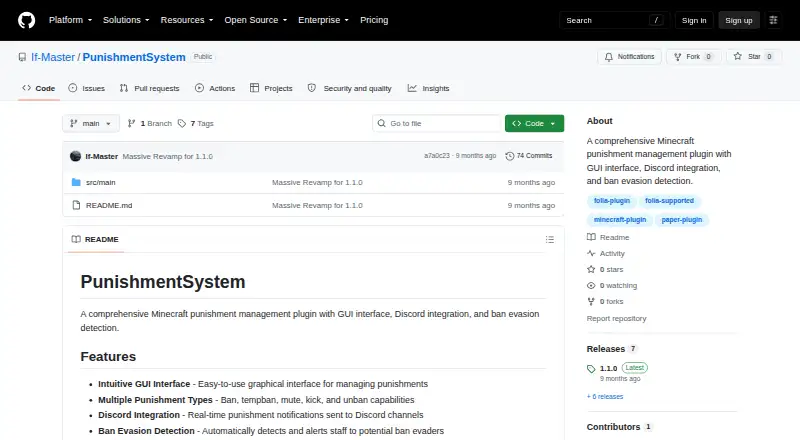Open the Releases heading link
Screen dimensions: 800x440
[x=612, y=349]
